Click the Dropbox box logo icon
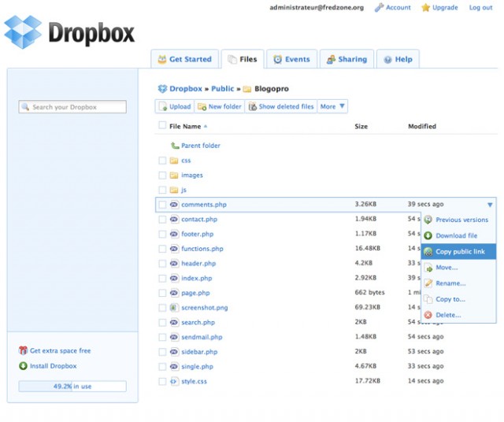 pyautogui.click(x=23, y=32)
